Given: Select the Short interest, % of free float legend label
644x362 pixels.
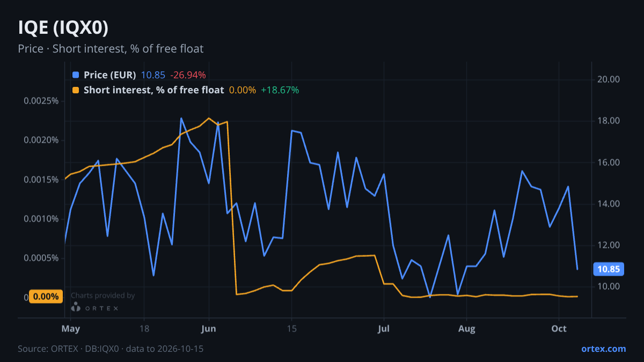Looking at the screenshot, I should tap(153, 90).
